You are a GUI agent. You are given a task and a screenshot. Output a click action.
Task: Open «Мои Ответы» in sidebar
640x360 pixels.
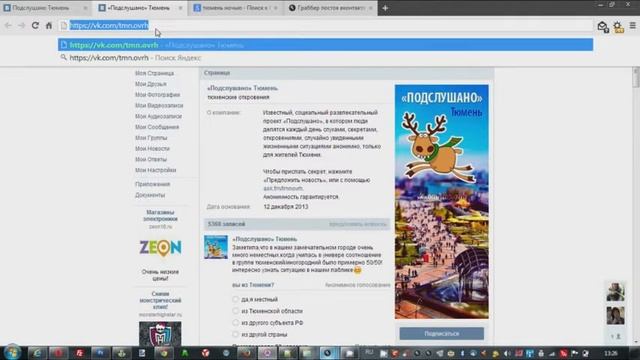151,159
